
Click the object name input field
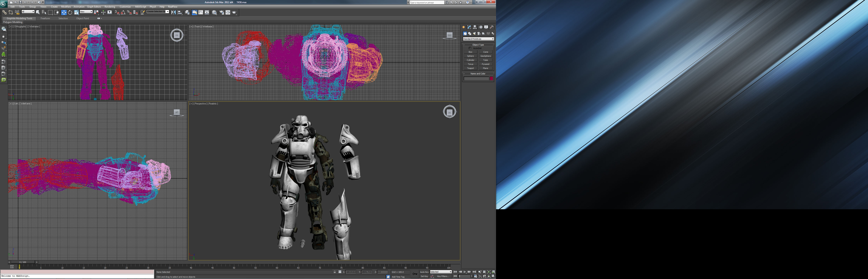click(476, 78)
